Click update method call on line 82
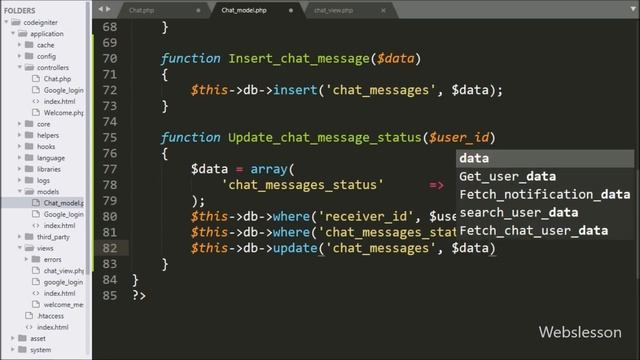640x360 pixels. click(295, 248)
